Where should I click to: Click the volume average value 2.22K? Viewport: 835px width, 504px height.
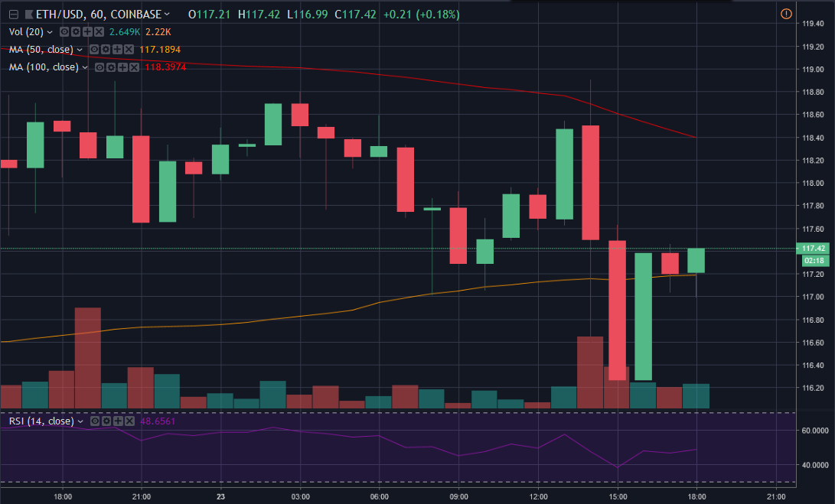coord(158,32)
